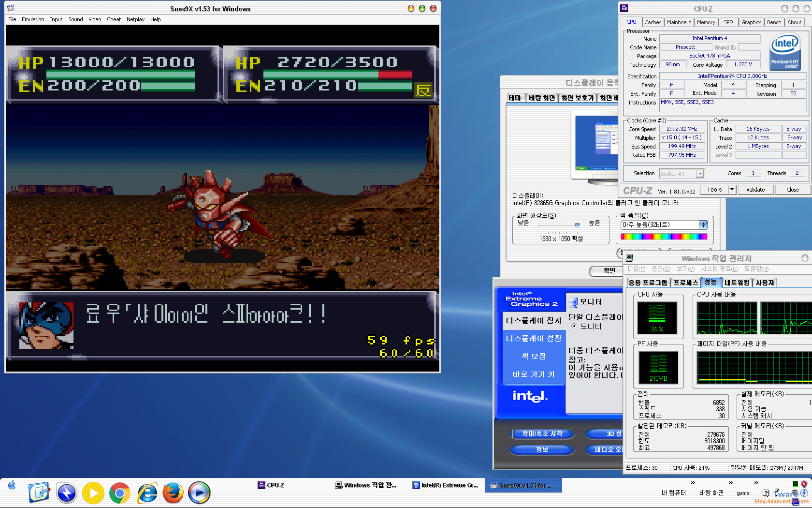The width and height of the screenshot is (812, 508).
Task: Click the green CPU usage tray icon
Action: [796, 484]
